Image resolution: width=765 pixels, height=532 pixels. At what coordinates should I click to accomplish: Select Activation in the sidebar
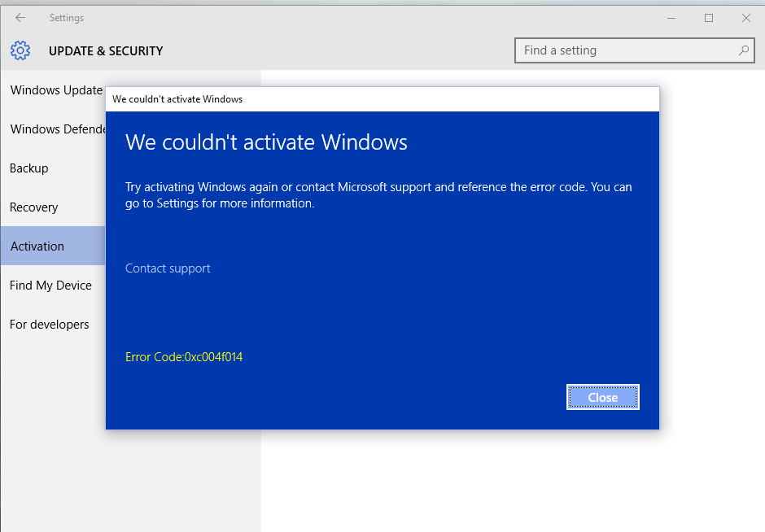(x=53, y=246)
